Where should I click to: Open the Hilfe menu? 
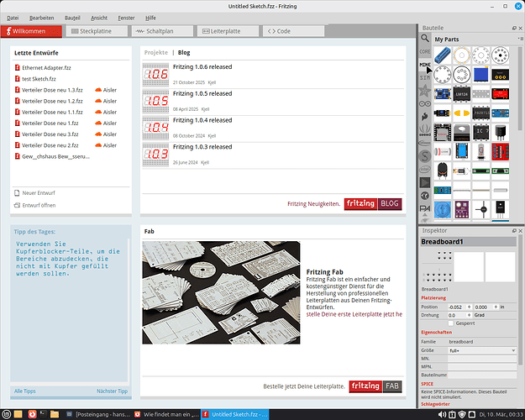pos(150,18)
